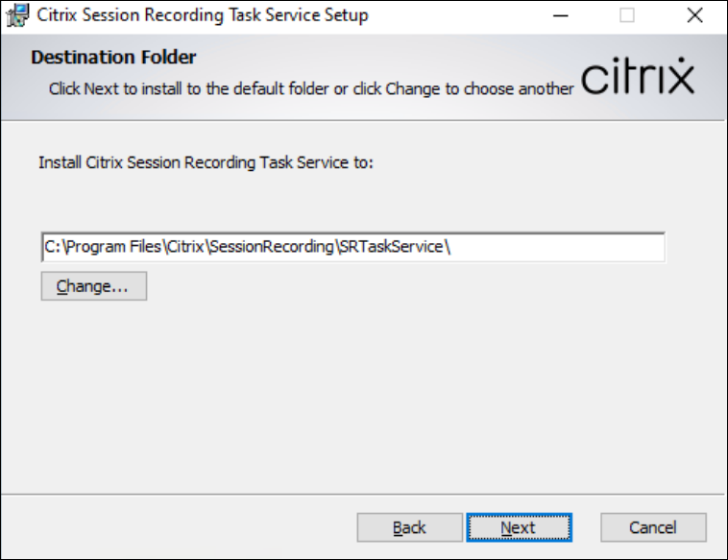Cancel the Task Service setup
728x560 pixels.
pyautogui.click(x=653, y=527)
